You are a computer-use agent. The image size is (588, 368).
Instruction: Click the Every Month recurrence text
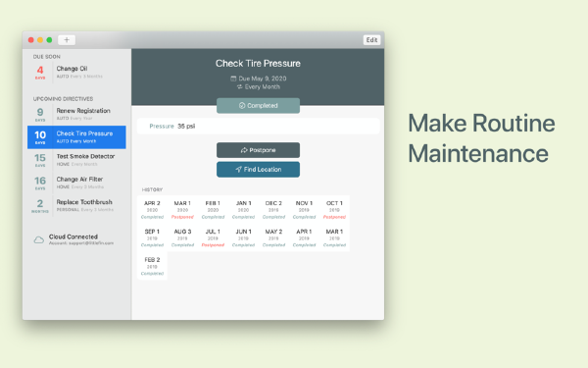[x=263, y=86]
